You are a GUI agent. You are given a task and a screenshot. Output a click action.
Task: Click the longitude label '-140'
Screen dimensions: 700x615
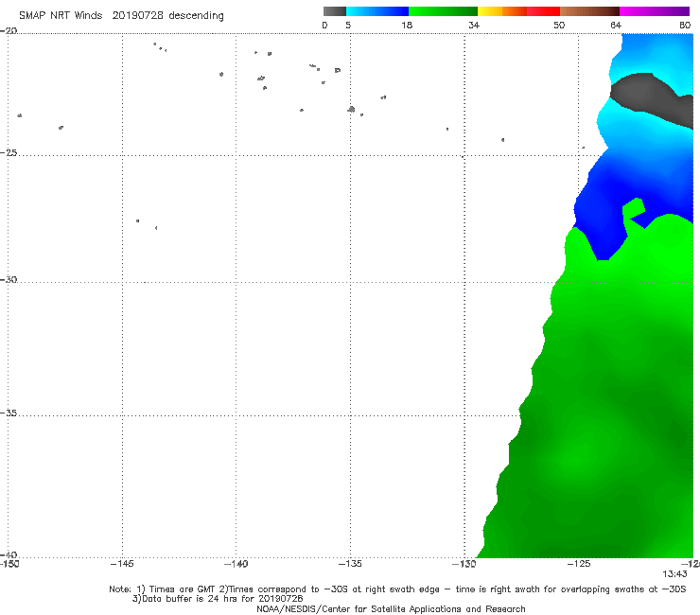tap(236, 564)
